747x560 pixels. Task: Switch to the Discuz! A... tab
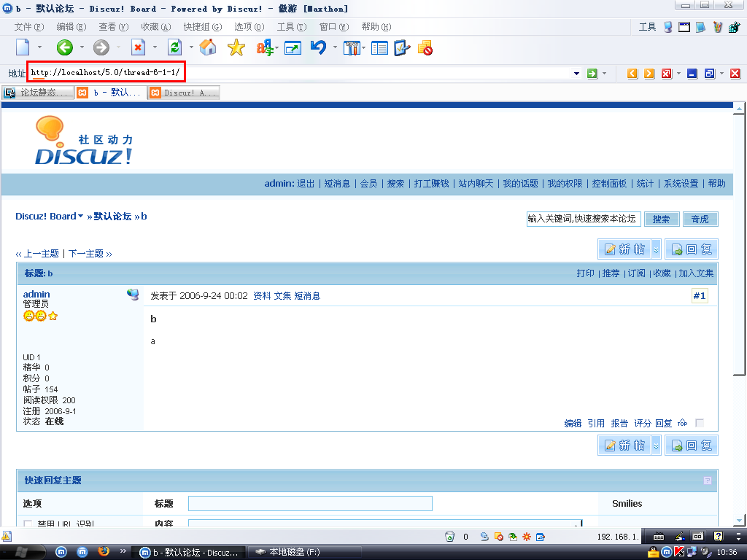(x=185, y=93)
